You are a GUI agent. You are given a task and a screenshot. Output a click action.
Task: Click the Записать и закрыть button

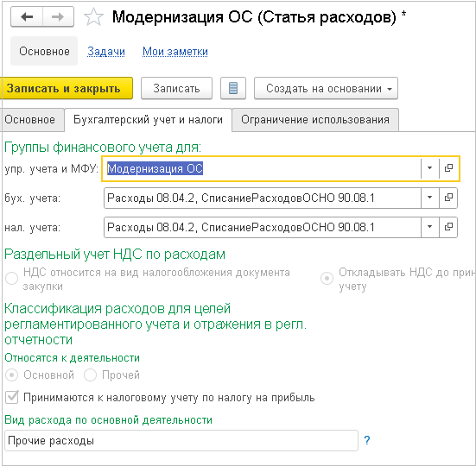[65, 88]
